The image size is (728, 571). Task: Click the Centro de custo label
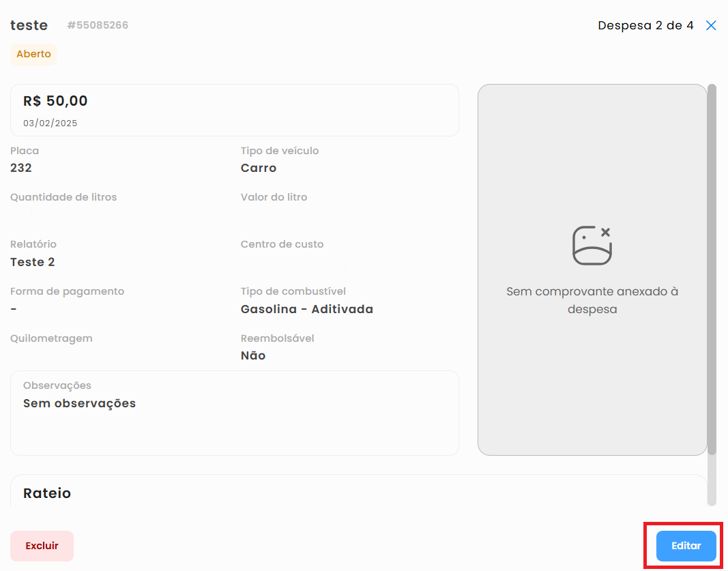pyautogui.click(x=282, y=244)
